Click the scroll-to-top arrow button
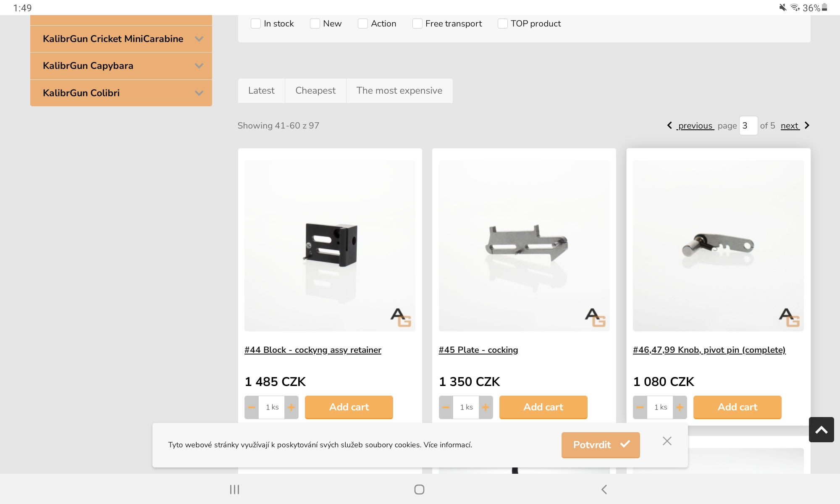Viewport: 840px width, 504px height. pyautogui.click(x=821, y=430)
